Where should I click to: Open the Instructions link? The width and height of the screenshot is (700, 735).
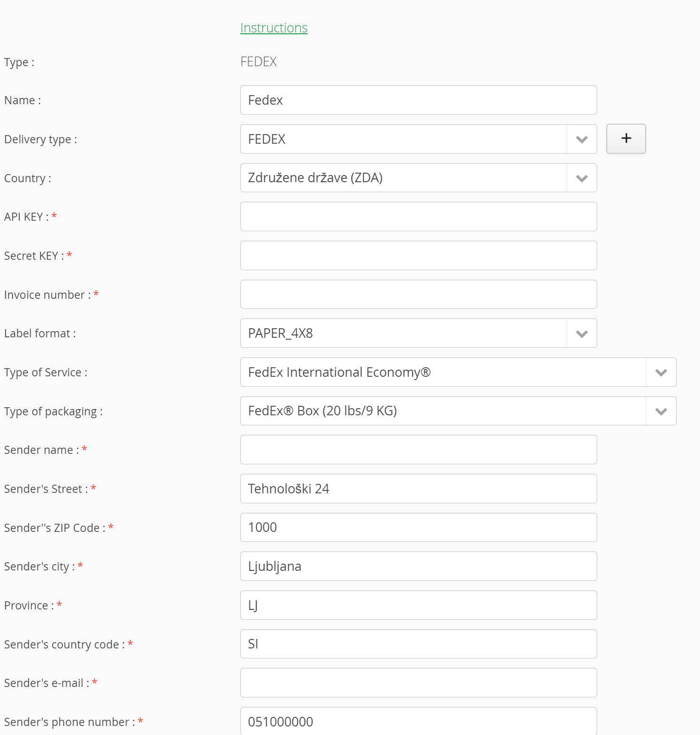274,28
